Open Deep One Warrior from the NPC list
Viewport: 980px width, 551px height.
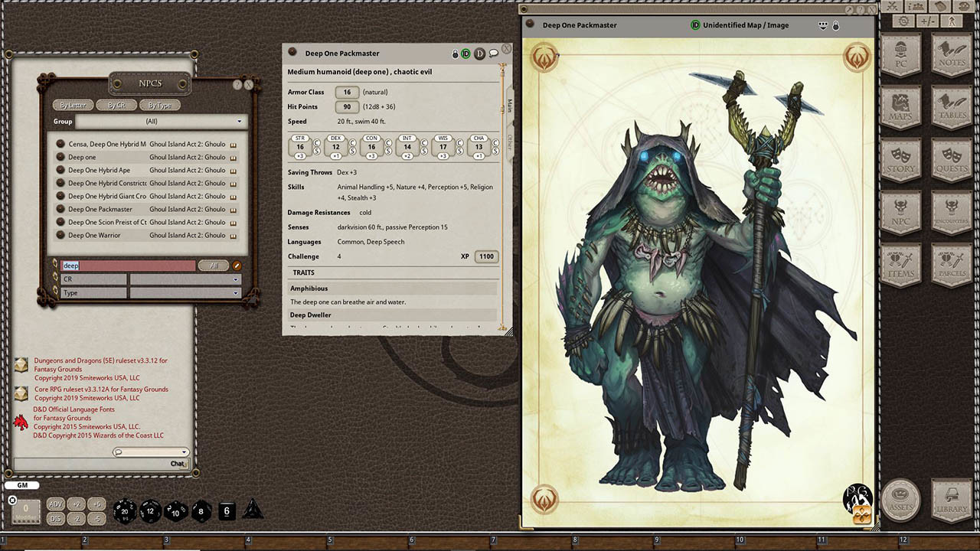(x=94, y=235)
